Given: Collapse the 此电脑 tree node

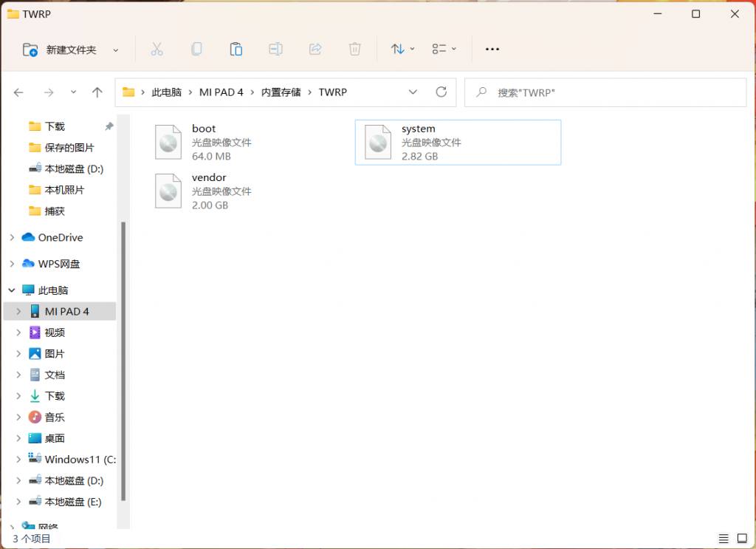Looking at the screenshot, I should click(12, 290).
